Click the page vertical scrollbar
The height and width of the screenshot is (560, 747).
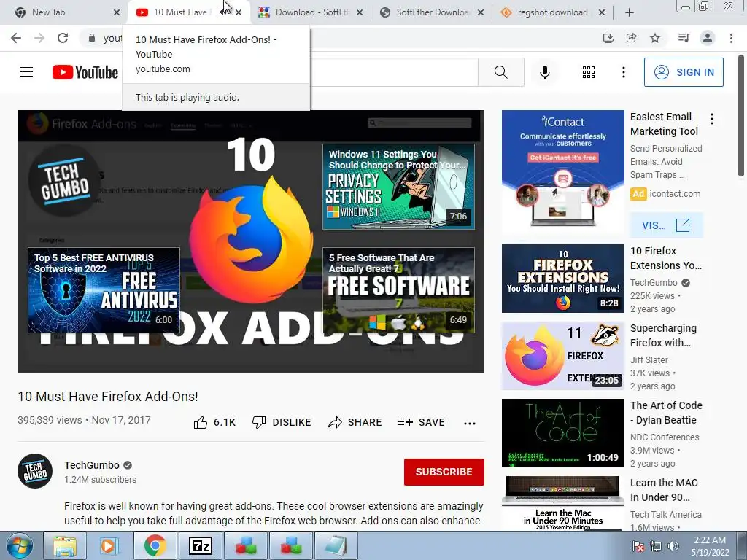click(741, 114)
